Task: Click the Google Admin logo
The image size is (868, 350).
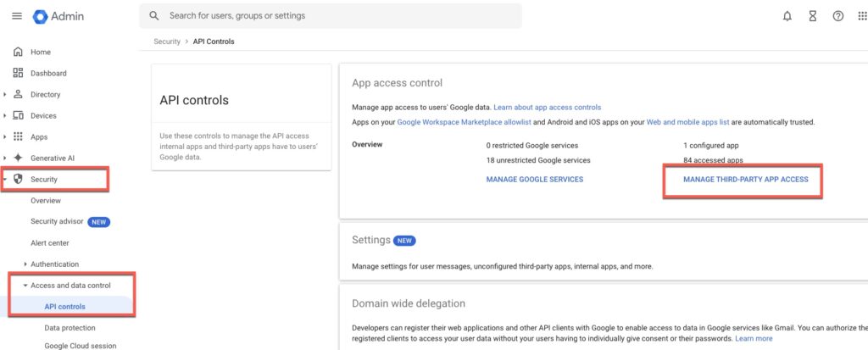Action: point(58,17)
